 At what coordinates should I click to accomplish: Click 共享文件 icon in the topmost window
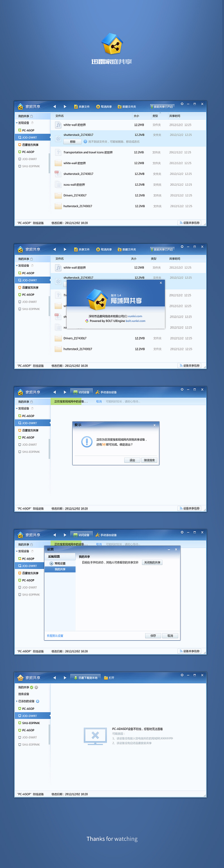pos(76,106)
